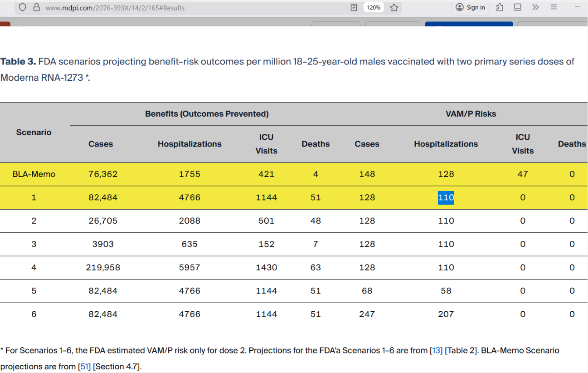Viewport: 588px width, 373px height.
Task: Click the 3903 cases cell
Action: pos(103,244)
